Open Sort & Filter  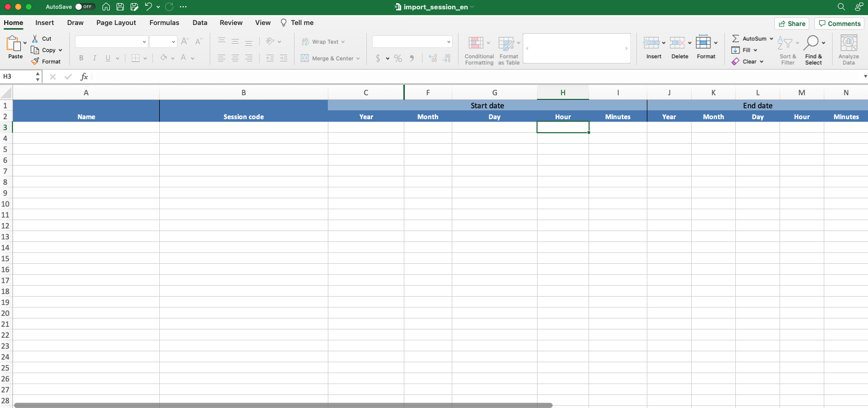pos(788,50)
